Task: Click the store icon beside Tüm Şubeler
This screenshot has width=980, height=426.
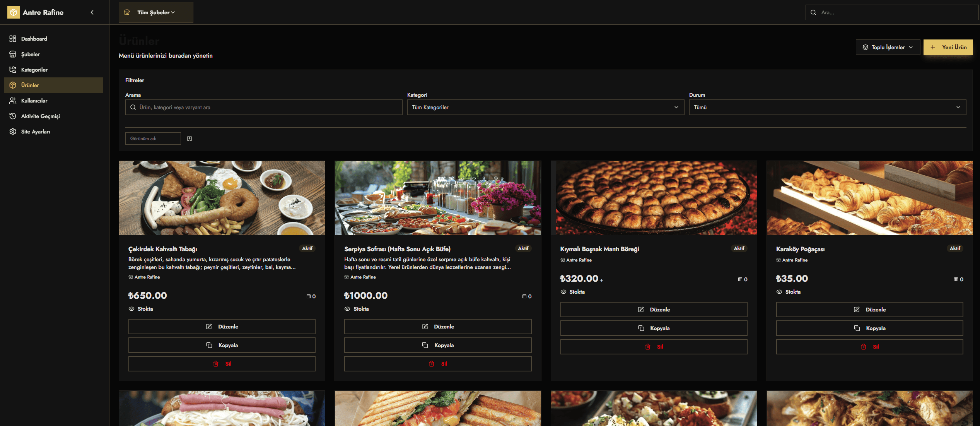Action: (127, 12)
